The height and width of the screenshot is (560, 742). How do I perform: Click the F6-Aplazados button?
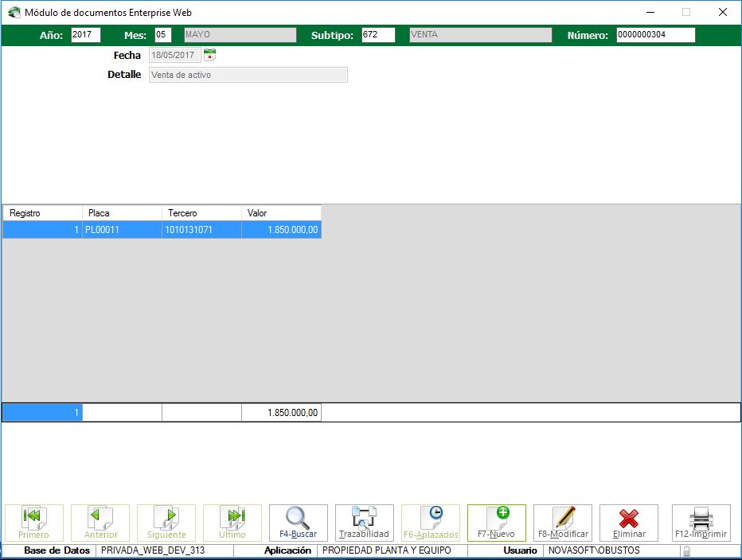coord(431,523)
